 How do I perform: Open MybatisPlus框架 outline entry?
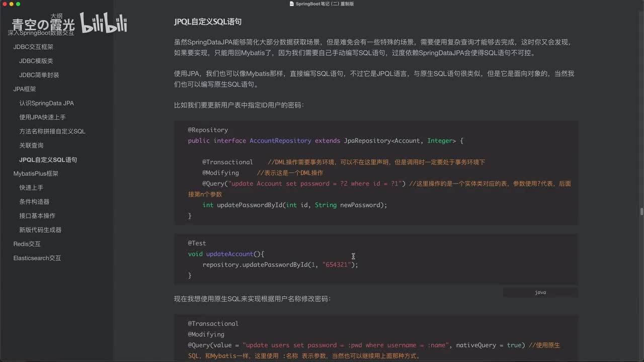tap(36, 173)
